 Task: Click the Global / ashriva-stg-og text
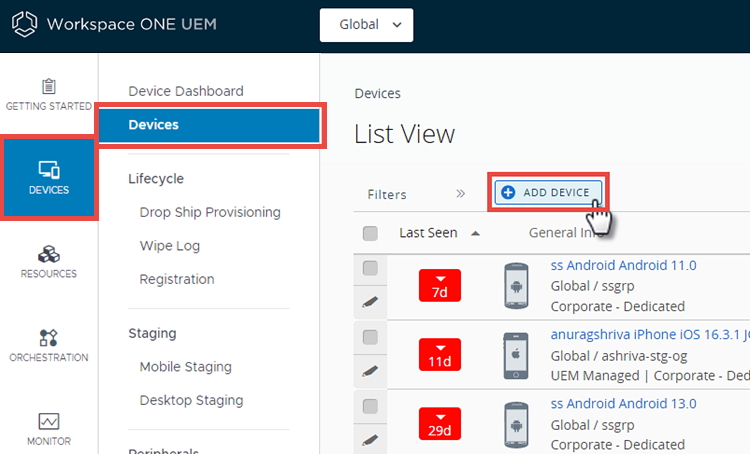coord(619,356)
